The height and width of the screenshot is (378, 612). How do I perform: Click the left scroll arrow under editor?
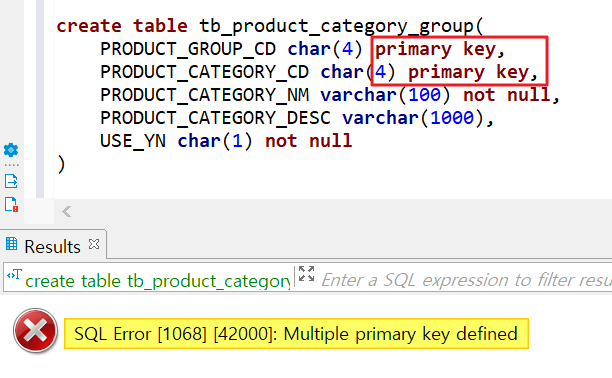[66, 212]
